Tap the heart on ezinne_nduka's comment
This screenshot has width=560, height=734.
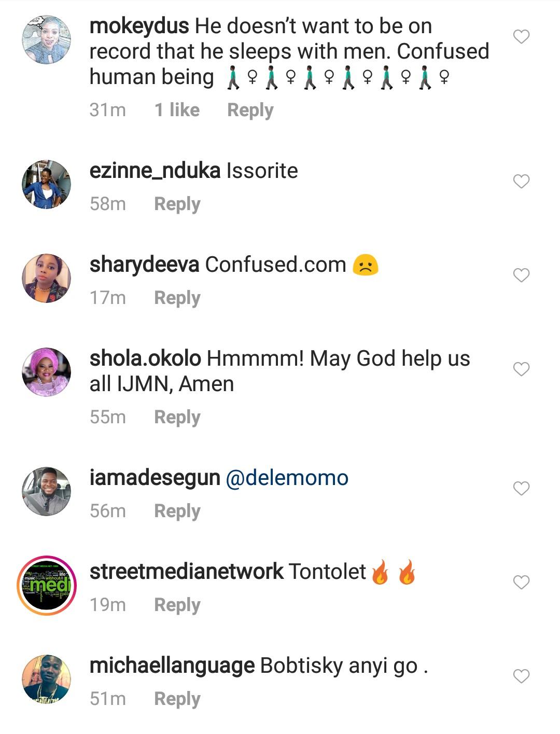[521, 181]
